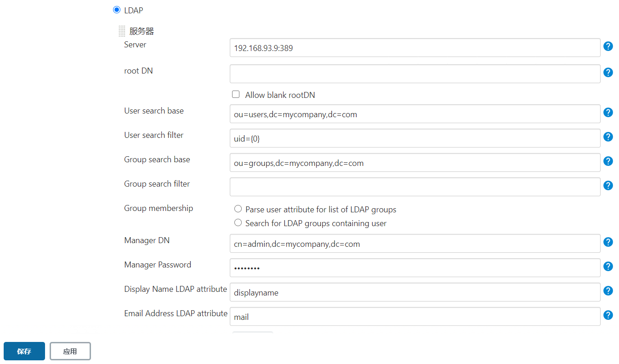Click the empty Group search filter field
Image resolution: width=619 pixels, height=364 pixels.
tap(414, 187)
